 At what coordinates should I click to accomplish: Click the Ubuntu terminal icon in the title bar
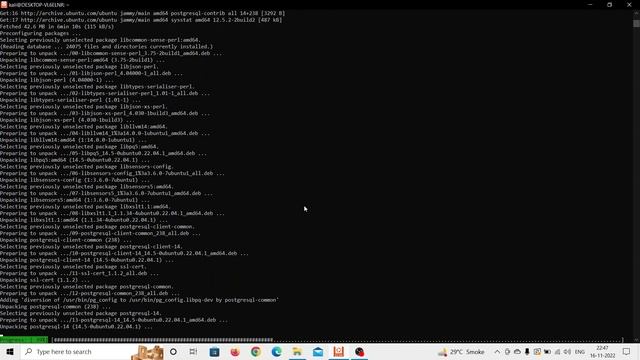(x=4, y=4)
